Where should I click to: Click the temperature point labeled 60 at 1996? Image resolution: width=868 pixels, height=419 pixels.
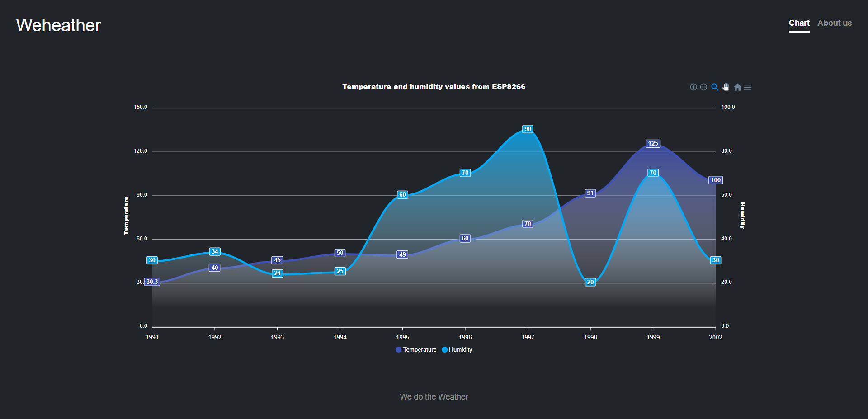[465, 239]
